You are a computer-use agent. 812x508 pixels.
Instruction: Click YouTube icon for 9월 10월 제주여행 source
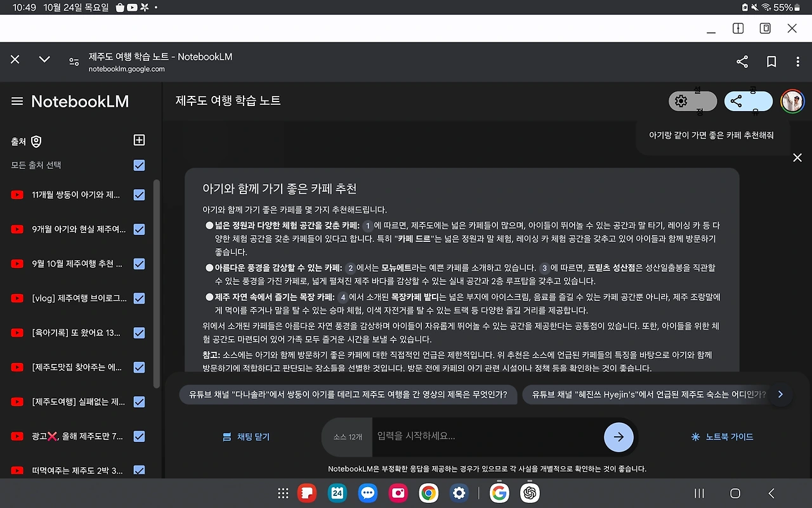pyautogui.click(x=17, y=264)
